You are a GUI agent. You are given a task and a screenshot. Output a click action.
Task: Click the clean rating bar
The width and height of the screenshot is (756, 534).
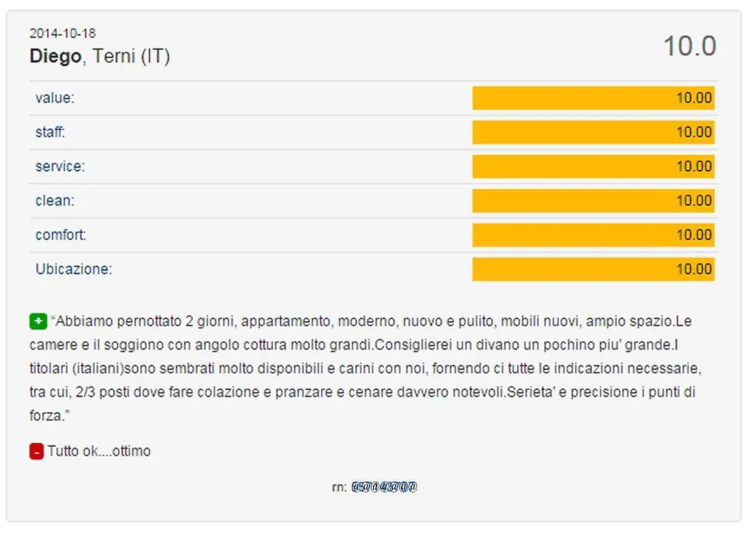(593, 201)
